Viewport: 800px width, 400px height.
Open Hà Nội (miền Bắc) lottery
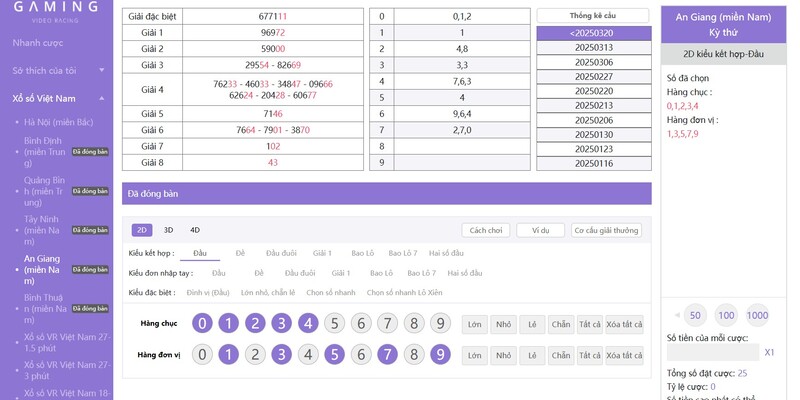pos(58,122)
